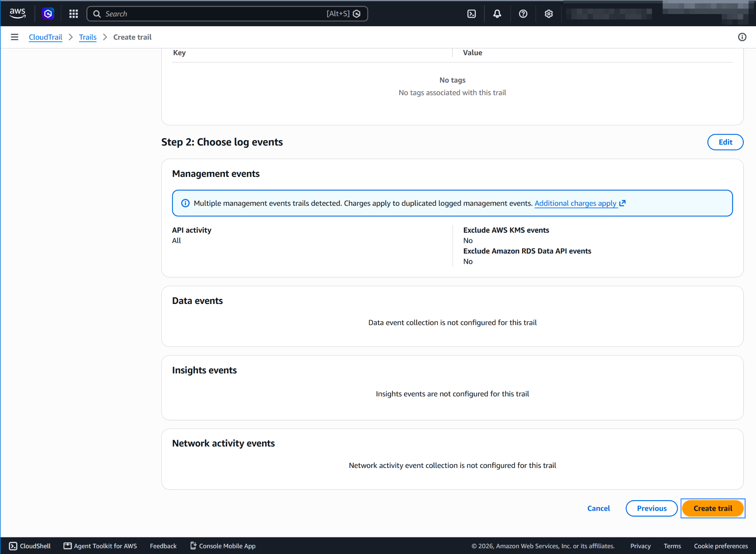The width and height of the screenshot is (756, 554).
Task: Open Additional charges apply link
Action: pos(575,203)
